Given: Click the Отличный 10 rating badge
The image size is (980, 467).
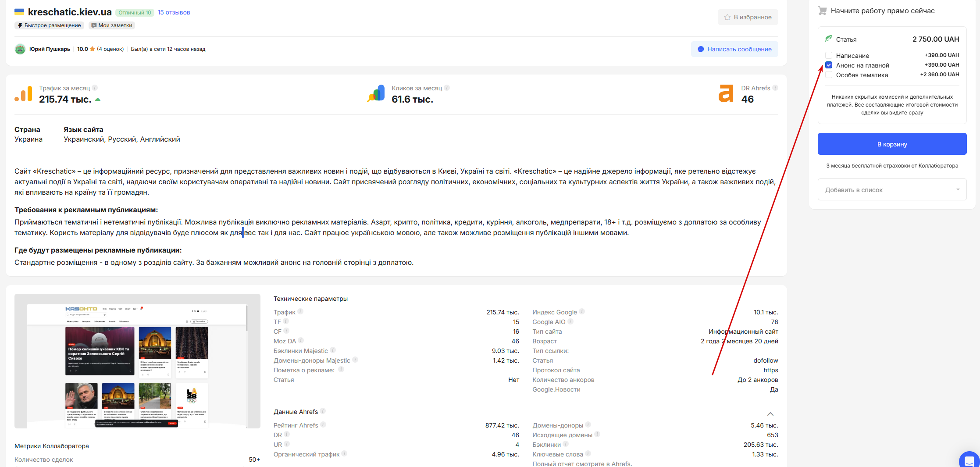Looking at the screenshot, I should (135, 12).
